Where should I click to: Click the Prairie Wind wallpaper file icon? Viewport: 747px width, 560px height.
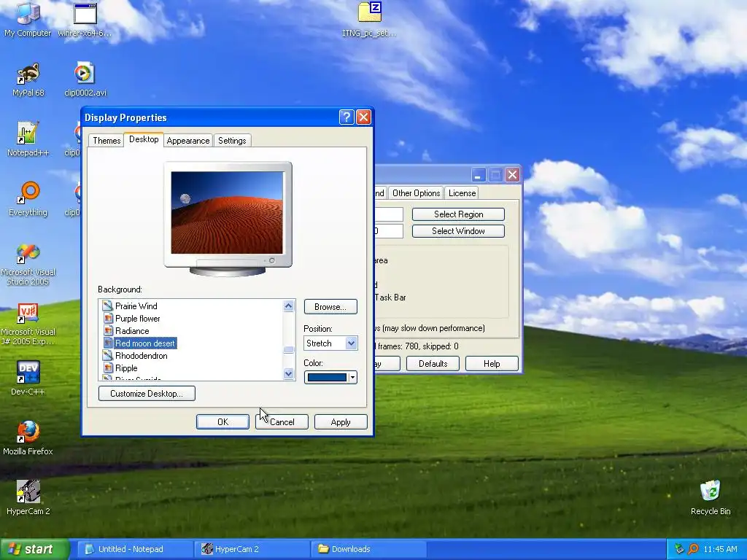108,306
